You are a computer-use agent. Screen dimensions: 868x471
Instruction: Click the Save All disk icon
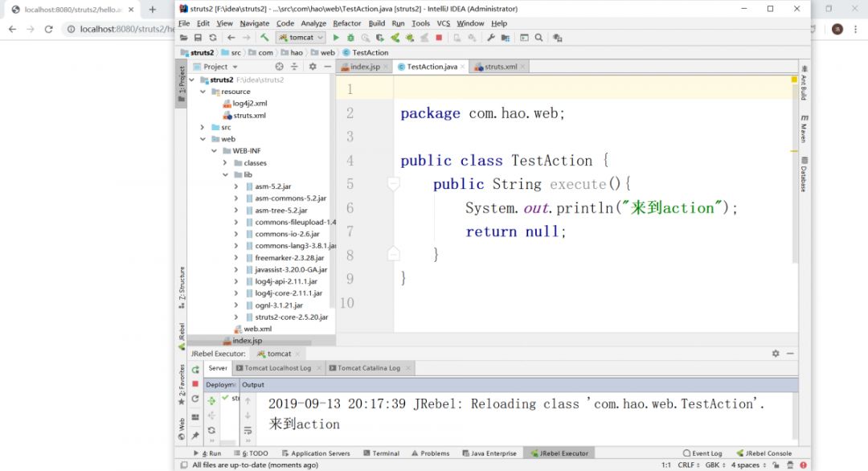[198, 38]
